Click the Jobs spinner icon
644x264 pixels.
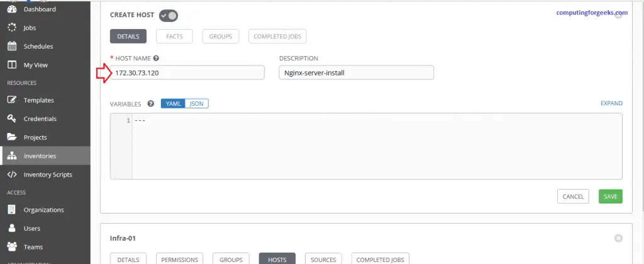[12, 28]
